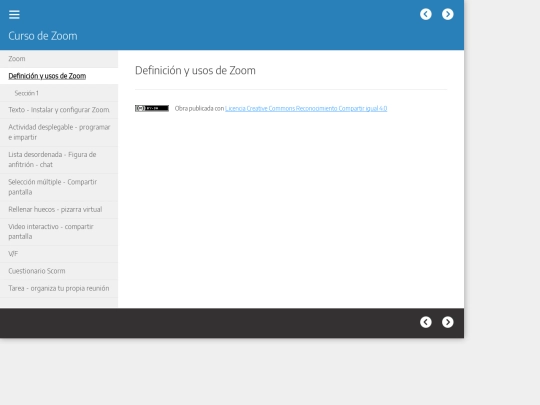
Task: Select Definición y usos de Zoom entry
Action: pos(59,76)
